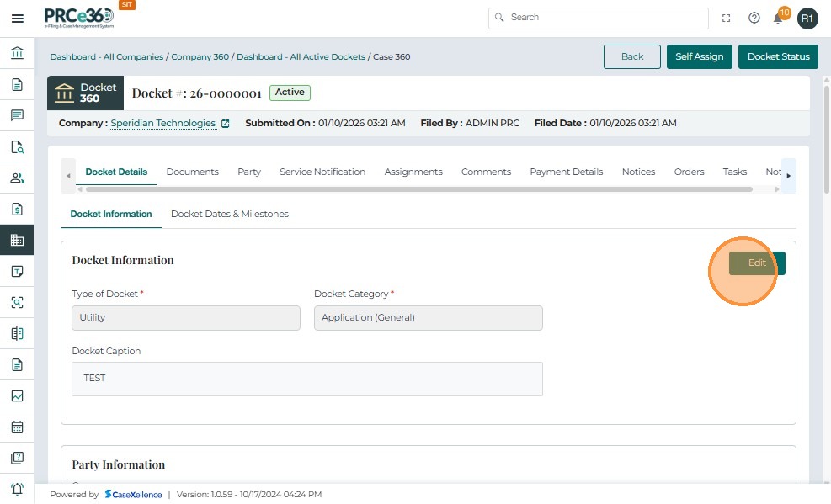This screenshot has height=504, width=831.
Task: Click the Active status badge
Action: (x=290, y=93)
